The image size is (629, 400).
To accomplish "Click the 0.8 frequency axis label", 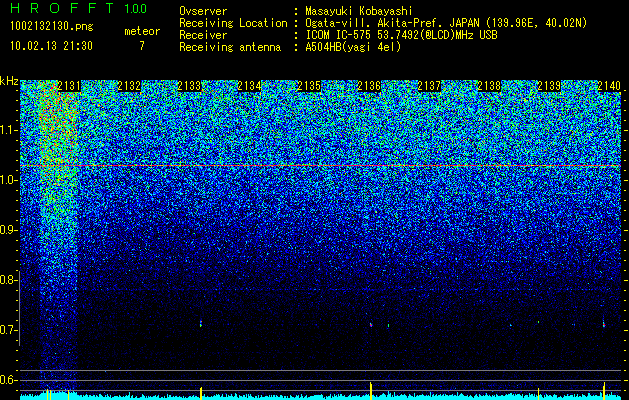I will click(8, 280).
